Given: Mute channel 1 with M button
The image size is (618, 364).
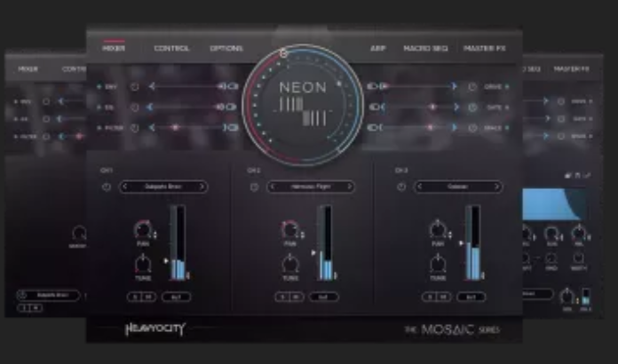Looking at the screenshot, I should click(148, 297).
